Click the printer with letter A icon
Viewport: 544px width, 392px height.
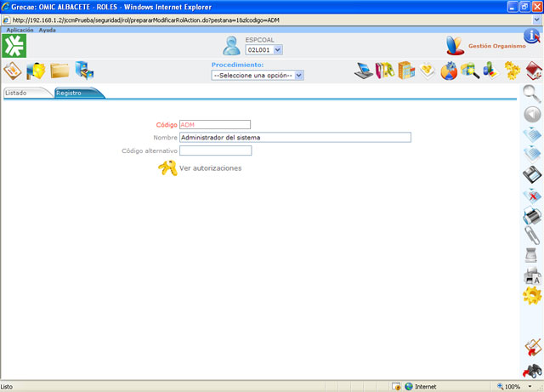tap(532, 276)
